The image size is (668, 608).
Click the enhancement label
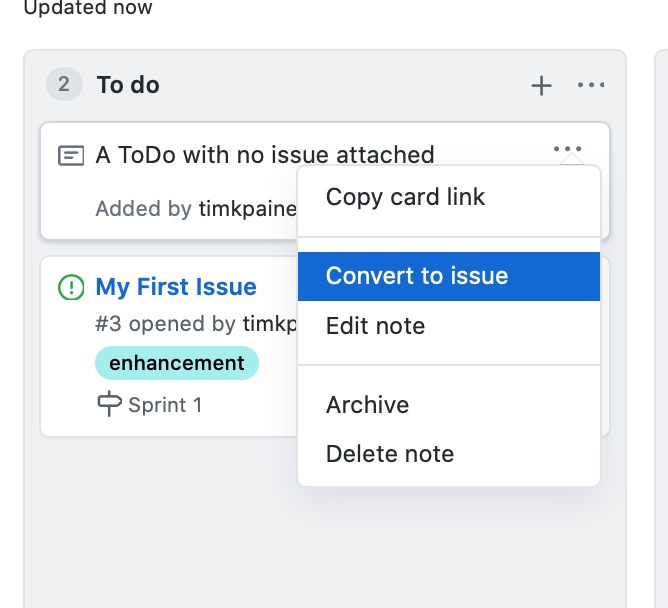point(177,363)
